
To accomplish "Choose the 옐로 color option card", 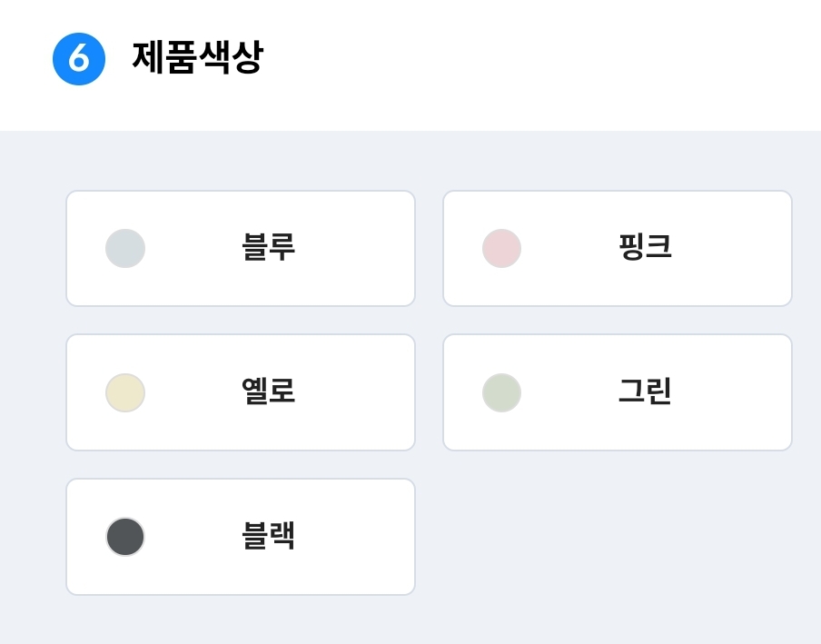I will coord(241,392).
